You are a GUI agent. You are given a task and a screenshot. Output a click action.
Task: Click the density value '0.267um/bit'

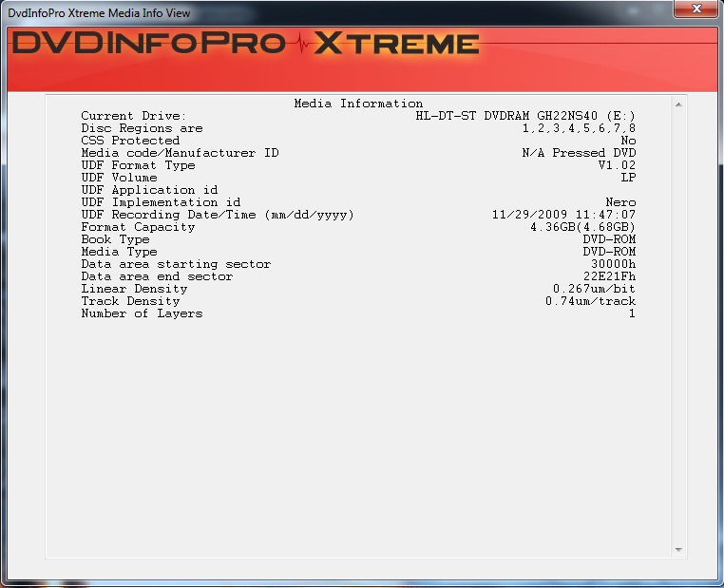pos(594,289)
